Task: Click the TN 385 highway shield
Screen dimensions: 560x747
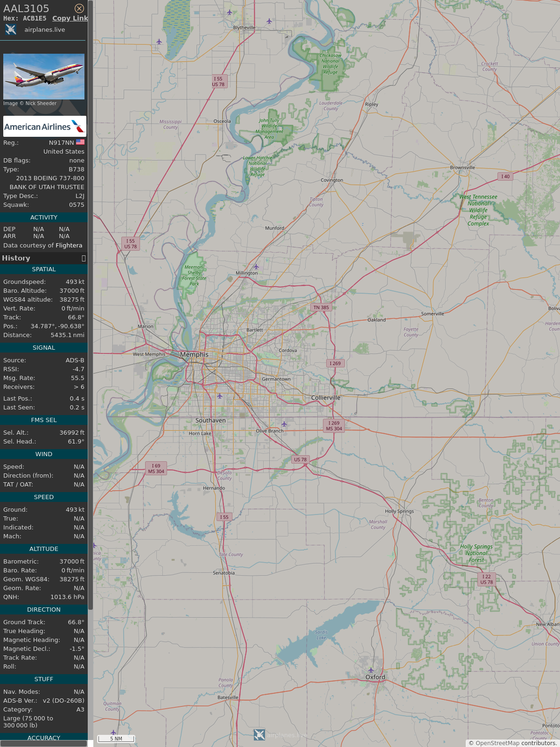Action: point(321,308)
